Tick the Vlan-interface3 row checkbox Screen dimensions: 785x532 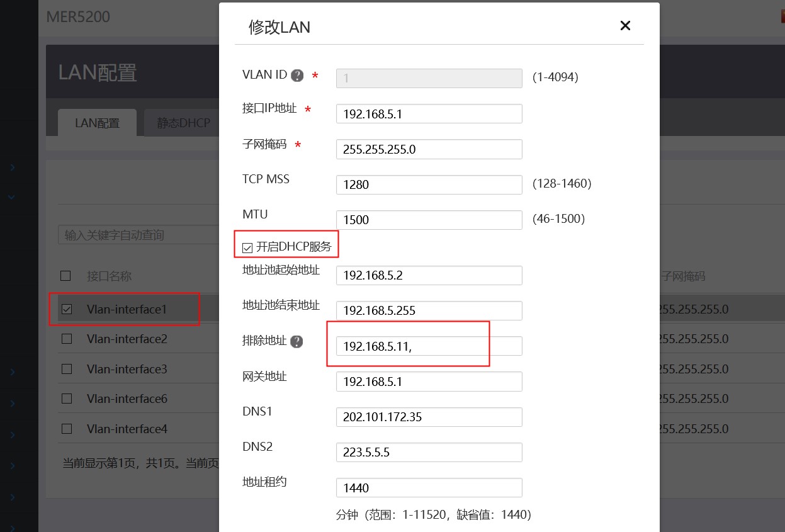67,369
